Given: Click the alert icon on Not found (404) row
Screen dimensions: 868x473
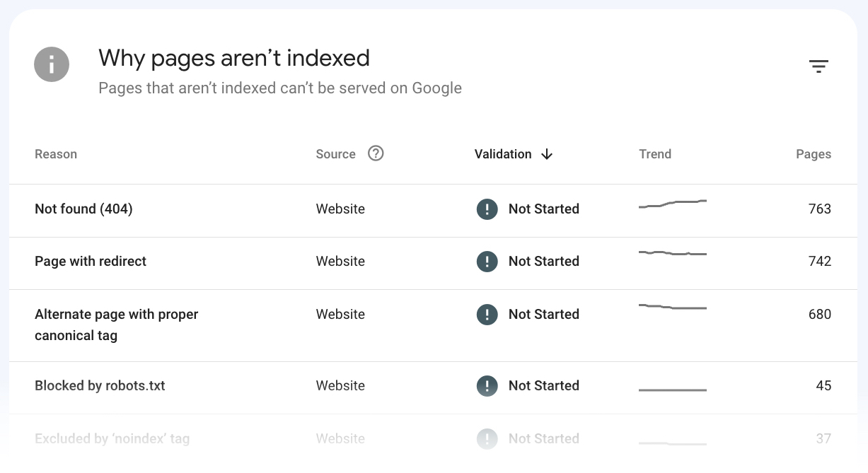Looking at the screenshot, I should [487, 209].
